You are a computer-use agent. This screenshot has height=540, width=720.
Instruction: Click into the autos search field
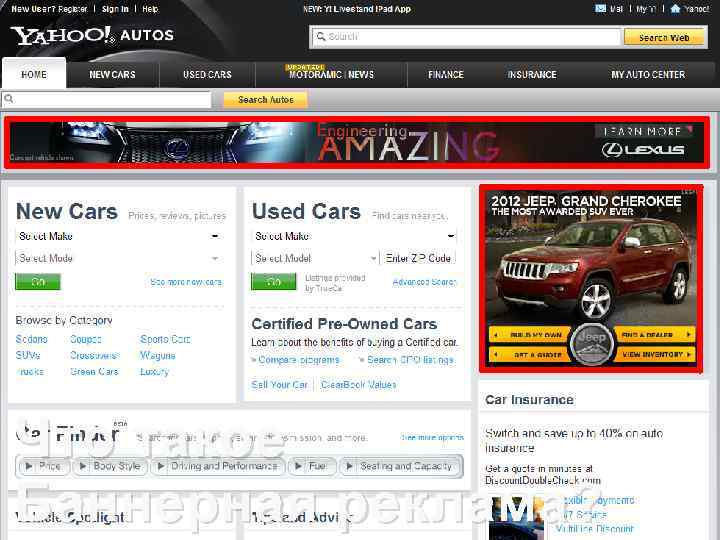(x=107, y=99)
